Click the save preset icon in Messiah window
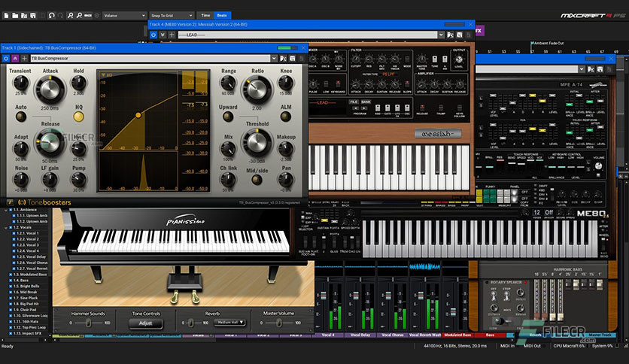Screen dimensions: 629x364 460,35
